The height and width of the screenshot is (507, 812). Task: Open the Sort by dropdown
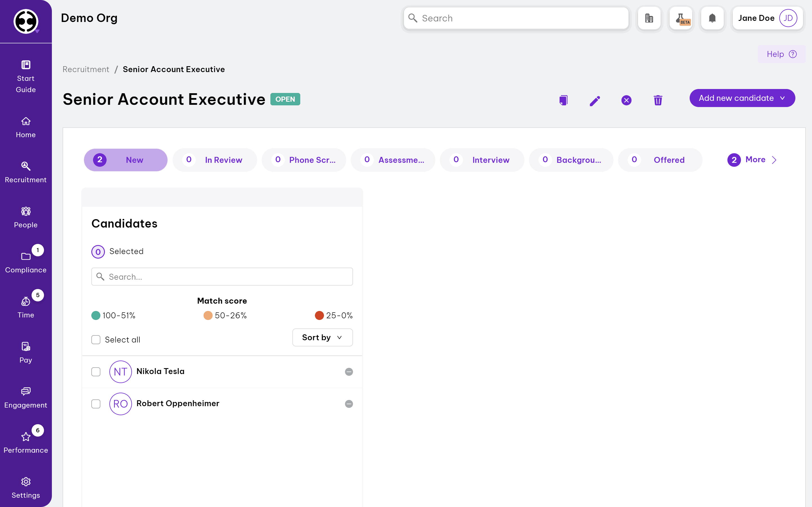(x=322, y=337)
